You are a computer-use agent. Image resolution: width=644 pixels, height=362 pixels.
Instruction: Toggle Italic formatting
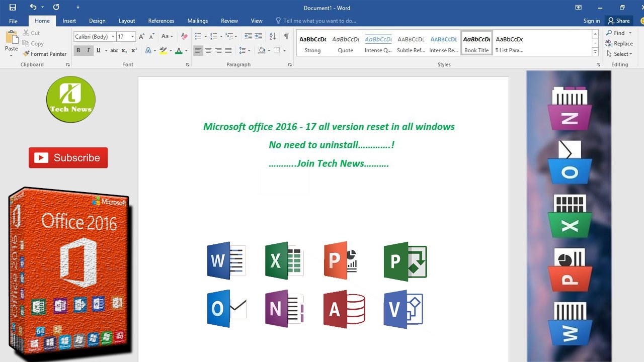(88, 50)
